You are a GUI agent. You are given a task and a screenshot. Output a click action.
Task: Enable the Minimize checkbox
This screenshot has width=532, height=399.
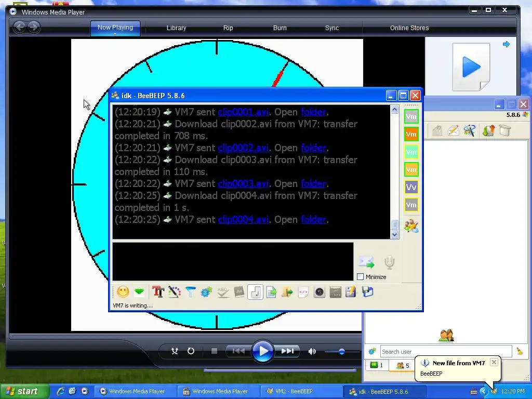[361, 277]
